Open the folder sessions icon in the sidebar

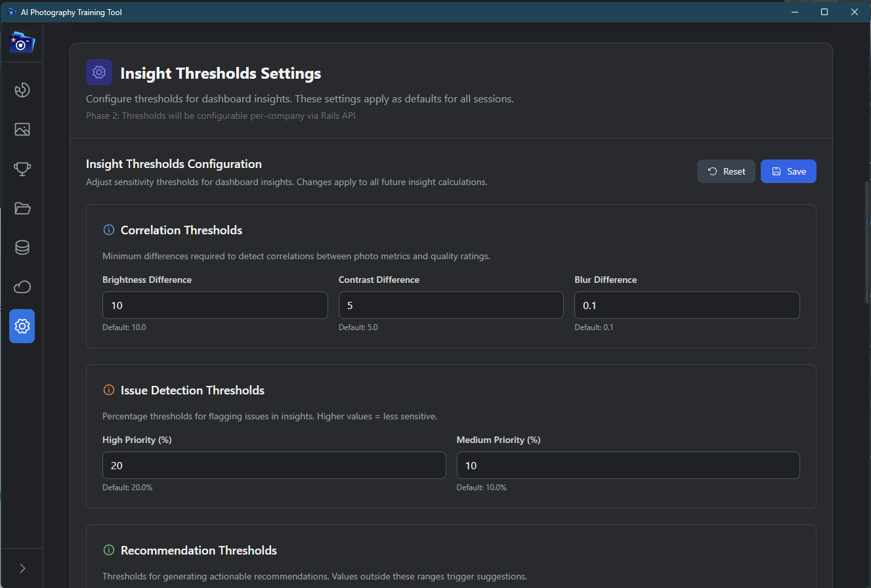[x=22, y=208]
